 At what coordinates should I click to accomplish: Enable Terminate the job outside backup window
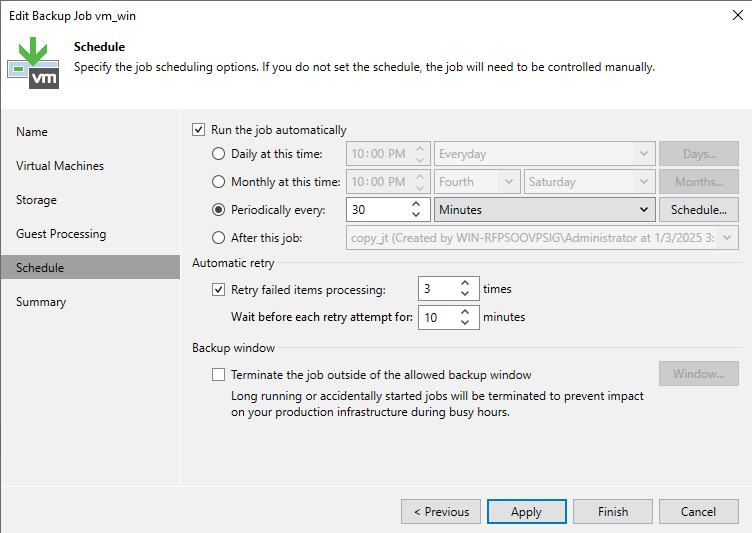tap(219, 375)
